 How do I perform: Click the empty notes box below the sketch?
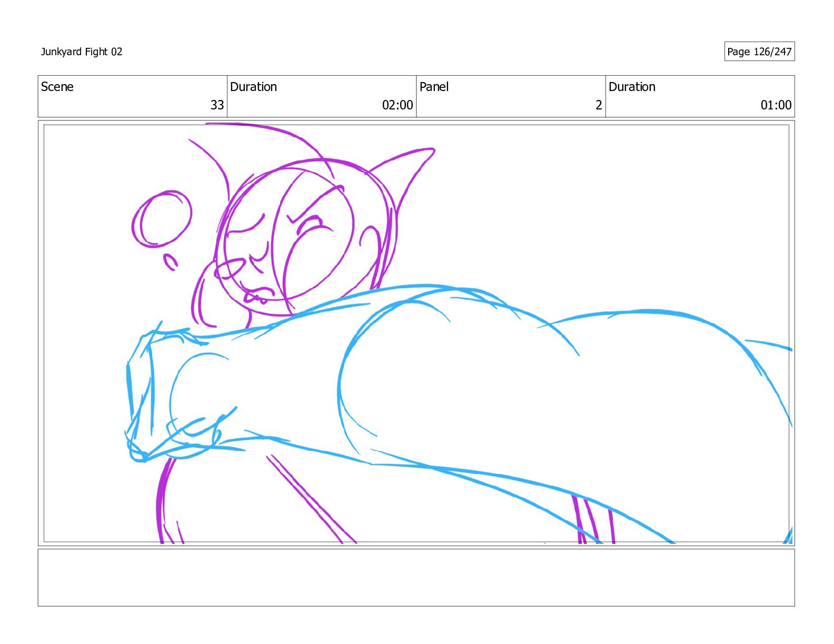coord(416,578)
